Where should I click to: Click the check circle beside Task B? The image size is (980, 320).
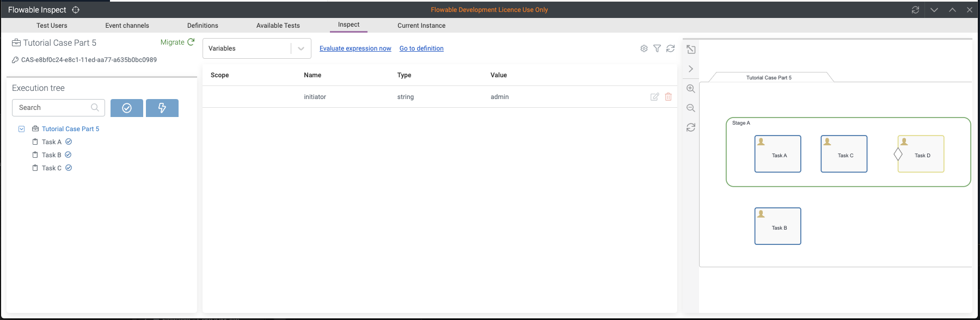(x=68, y=155)
